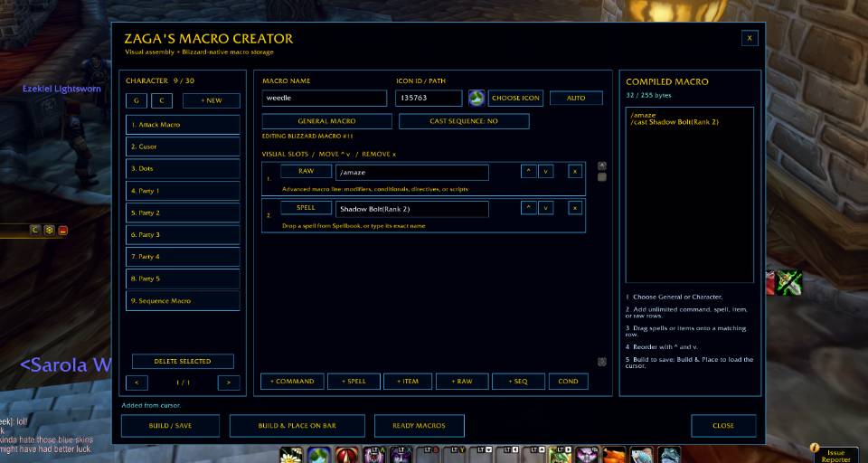This screenshot has width=868, height=463.
Task: Click the green orb macro icon preview
Action: (476, 98)
